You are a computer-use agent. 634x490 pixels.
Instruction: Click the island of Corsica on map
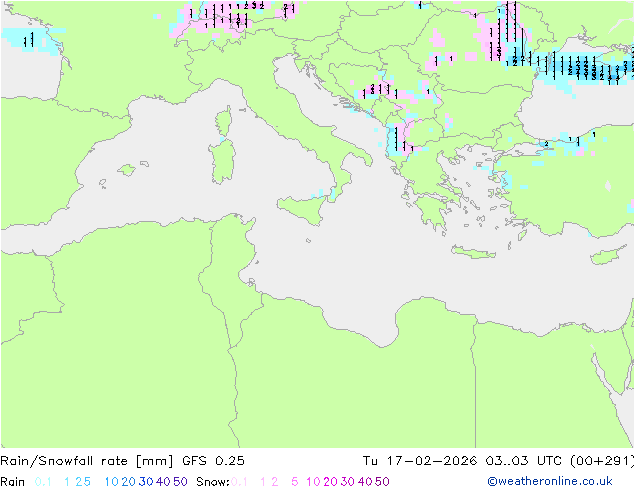click(224, 121)
